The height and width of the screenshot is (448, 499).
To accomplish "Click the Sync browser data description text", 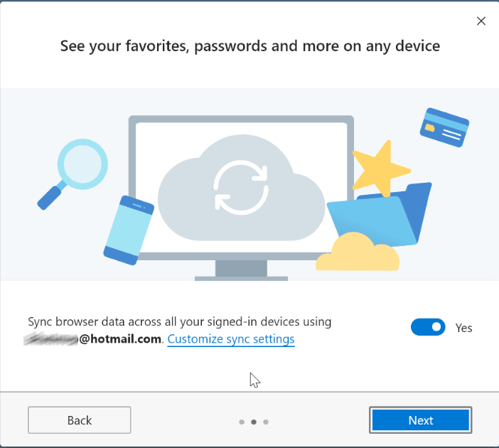I will pyautogui.click(x=180, y=321).
